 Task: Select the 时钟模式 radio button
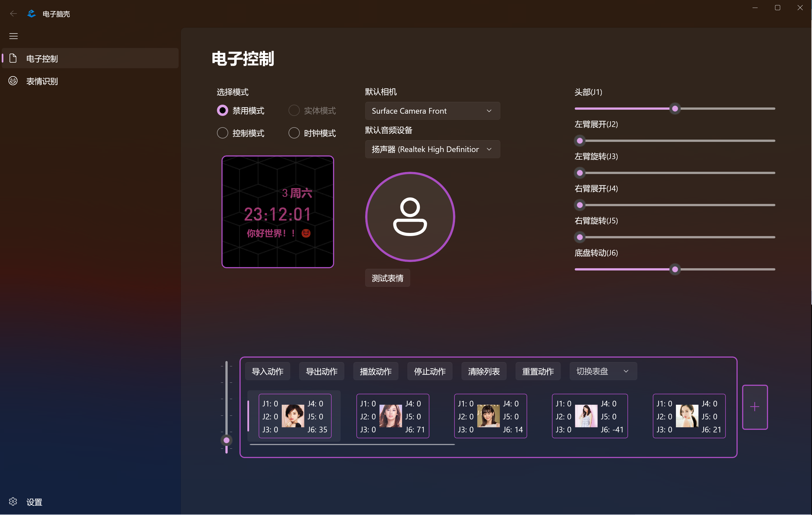(294, 133)
